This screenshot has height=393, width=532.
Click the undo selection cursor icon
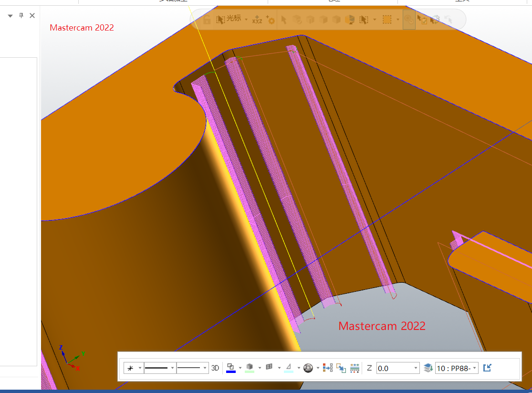[x=449, y=20]
